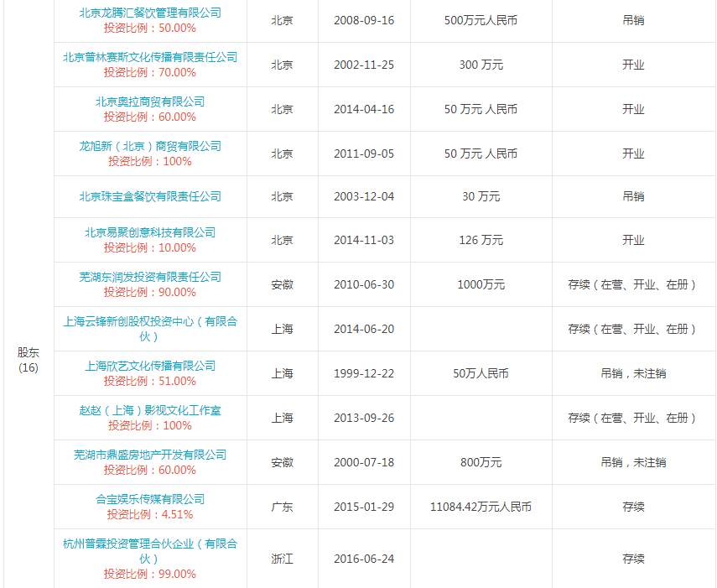Open 芜湖东润发投资有限责任公司 link
The width and height of the screenshot is (717, 588).
pos(150,277)
